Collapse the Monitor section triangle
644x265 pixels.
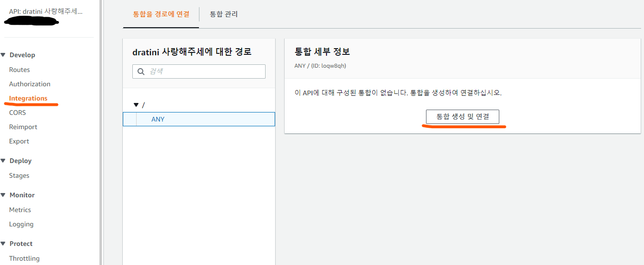pos(3,195)
